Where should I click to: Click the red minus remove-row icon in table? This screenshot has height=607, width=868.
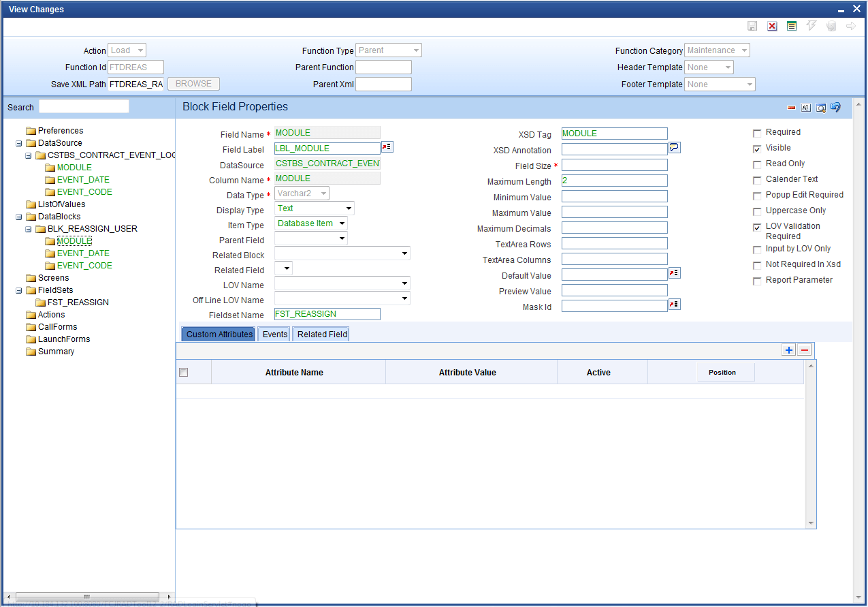coord(805,350)
